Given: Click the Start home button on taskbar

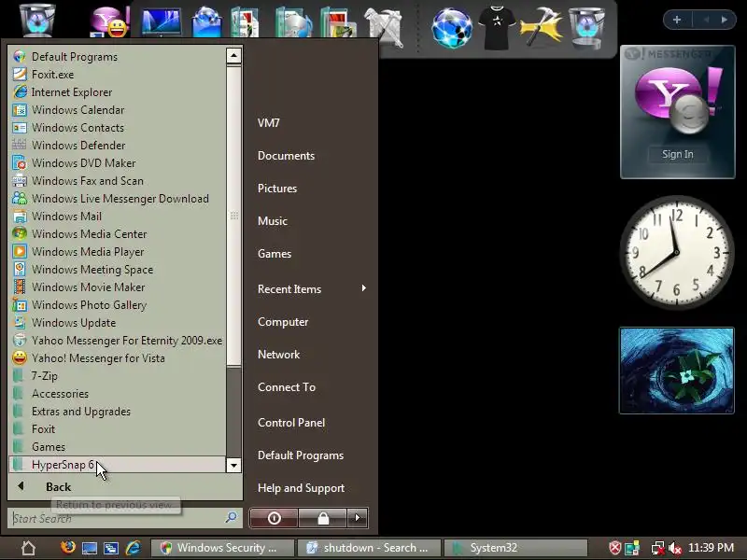Looking at the screenshot, I should tap(28, 548).
